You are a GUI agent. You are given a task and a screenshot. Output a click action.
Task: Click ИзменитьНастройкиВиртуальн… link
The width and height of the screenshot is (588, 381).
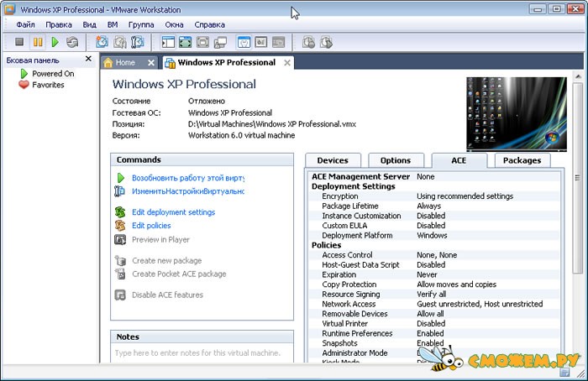[x=188, y=191]
